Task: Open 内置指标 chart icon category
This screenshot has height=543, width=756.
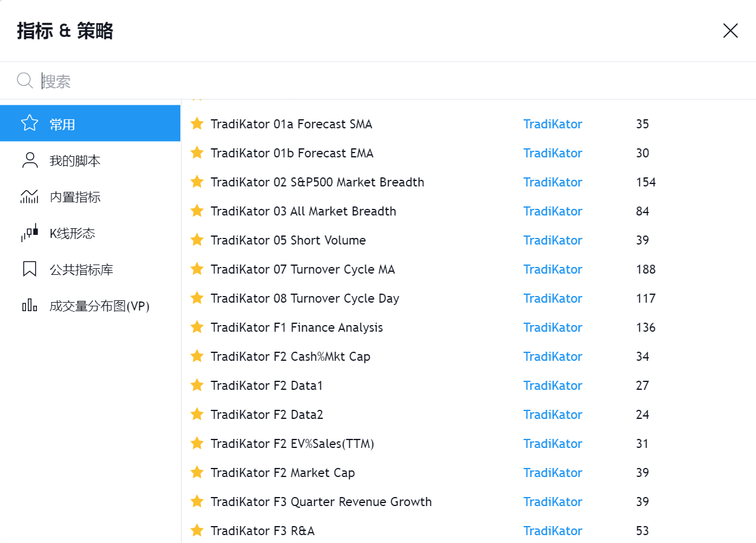Action: tap(29, 197)
